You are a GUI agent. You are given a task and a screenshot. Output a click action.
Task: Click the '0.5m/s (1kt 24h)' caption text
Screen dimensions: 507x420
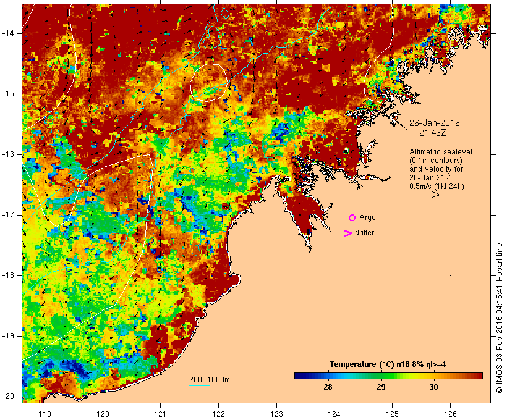[x=437, y=187]
